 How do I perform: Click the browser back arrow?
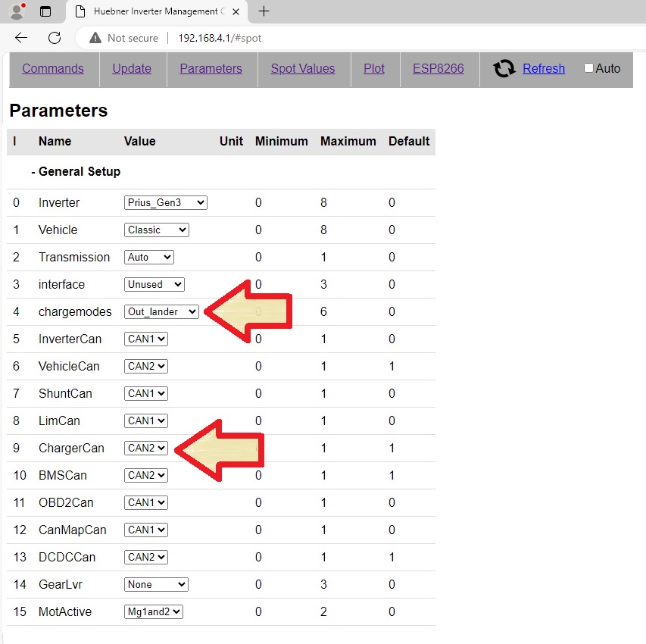(x=21, y=38)
